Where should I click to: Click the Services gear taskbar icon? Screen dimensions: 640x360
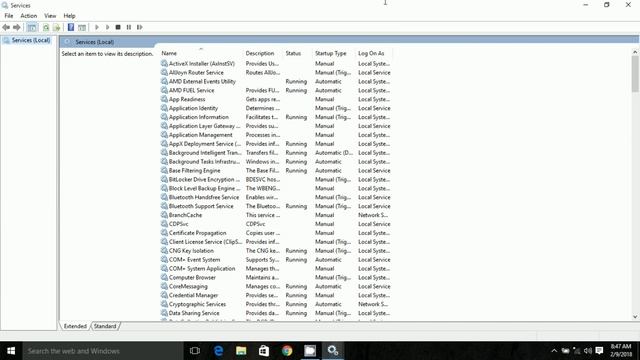[333, 351]
